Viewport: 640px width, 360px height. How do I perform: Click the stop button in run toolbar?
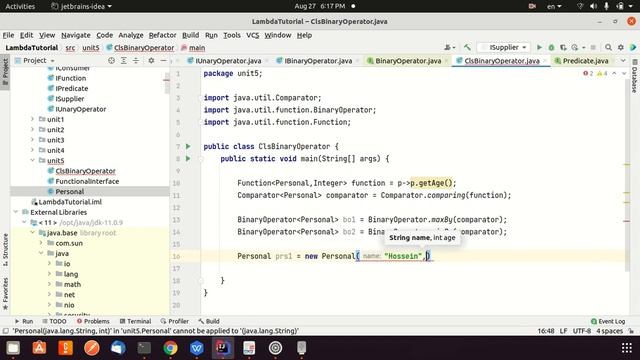click(593, 47)
